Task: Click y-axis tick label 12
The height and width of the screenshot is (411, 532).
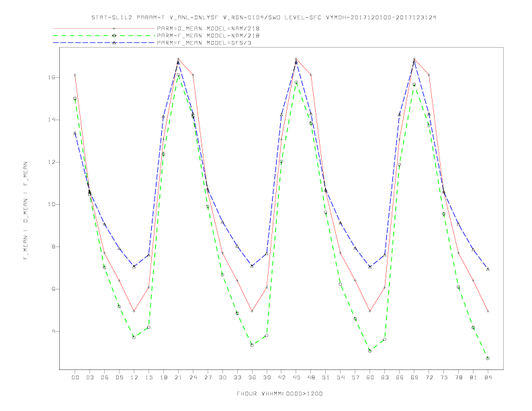Action: click(52, 162)
